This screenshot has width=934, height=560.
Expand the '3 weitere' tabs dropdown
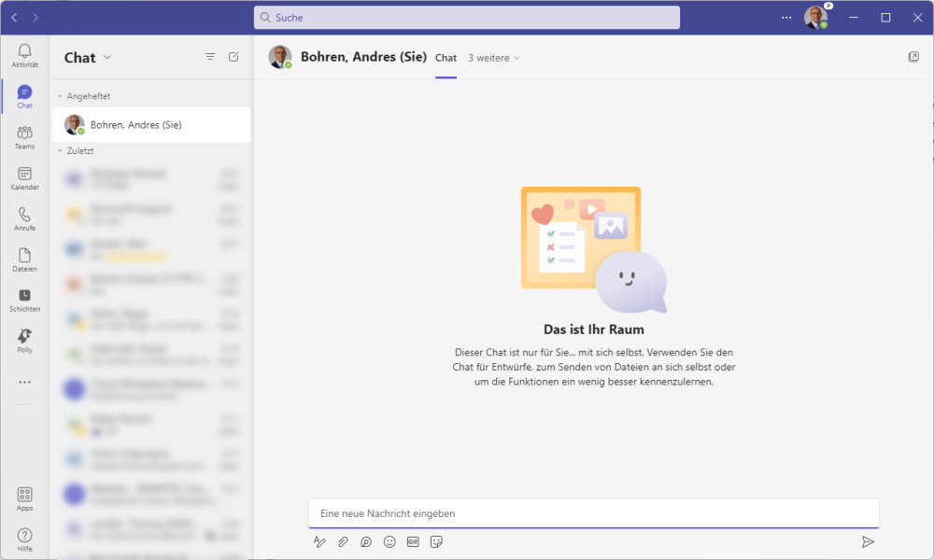494,58
